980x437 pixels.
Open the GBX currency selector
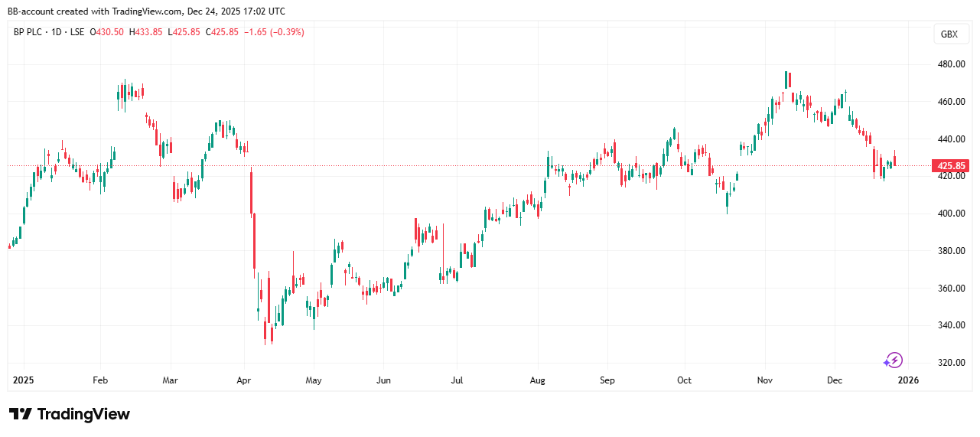(949, 34)
